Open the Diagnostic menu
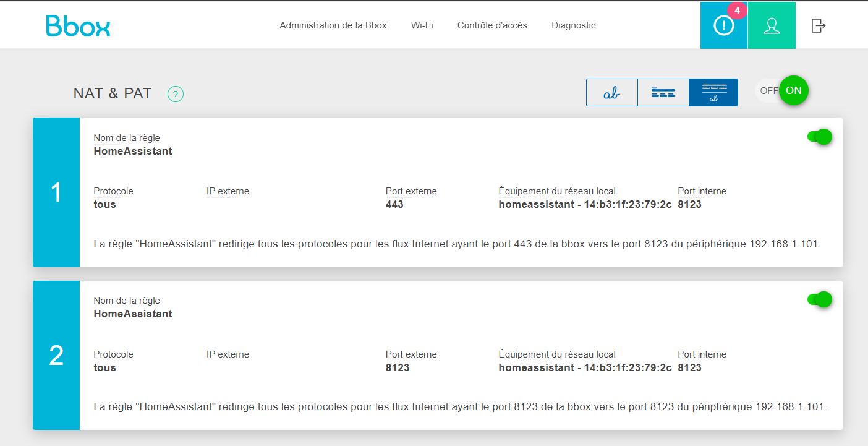This screenshot has width=868, height=446. pos(574,25)
